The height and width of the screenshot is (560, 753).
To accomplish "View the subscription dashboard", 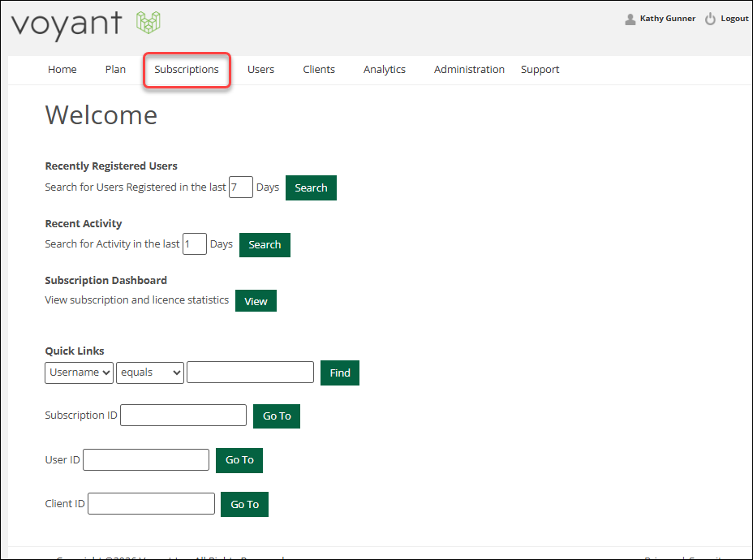I will (x=256, y=301).
